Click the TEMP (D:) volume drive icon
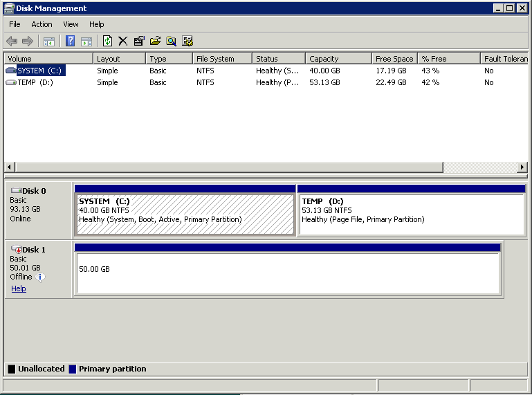The height and width of the screenshot is (395, 532). coord(11,82)
